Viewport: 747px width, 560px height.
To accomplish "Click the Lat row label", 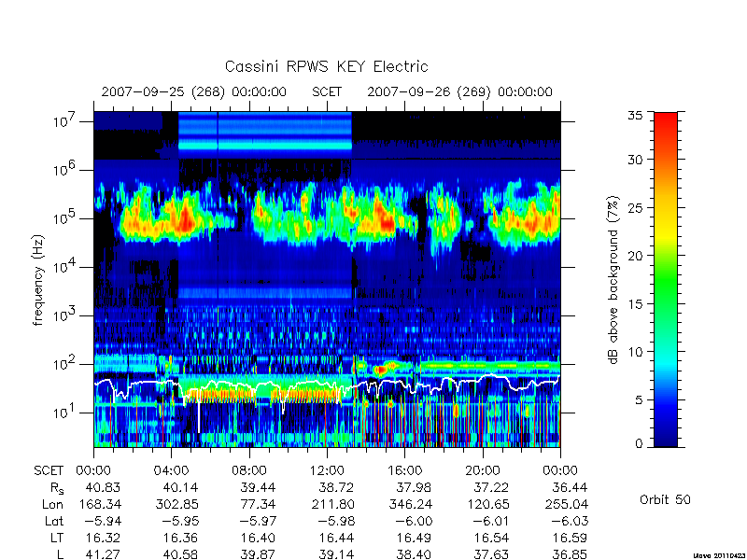I will (x=54, y=522).
